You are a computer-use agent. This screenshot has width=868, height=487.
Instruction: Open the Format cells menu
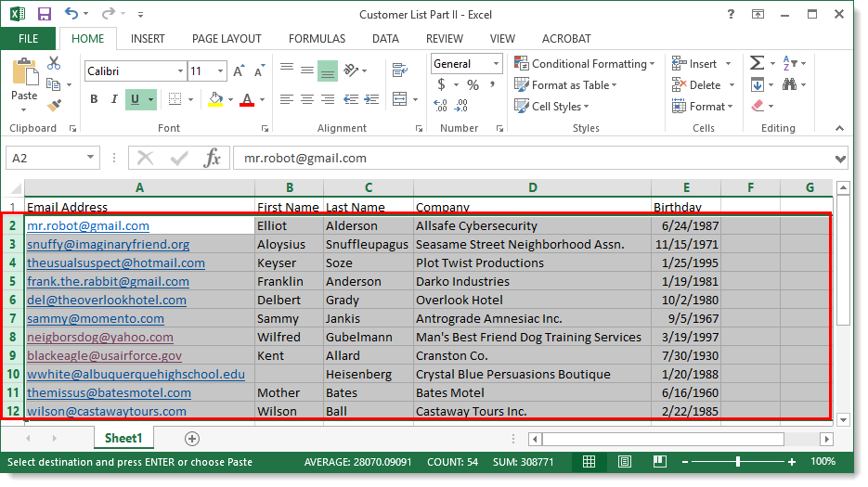tap(702, 106)
